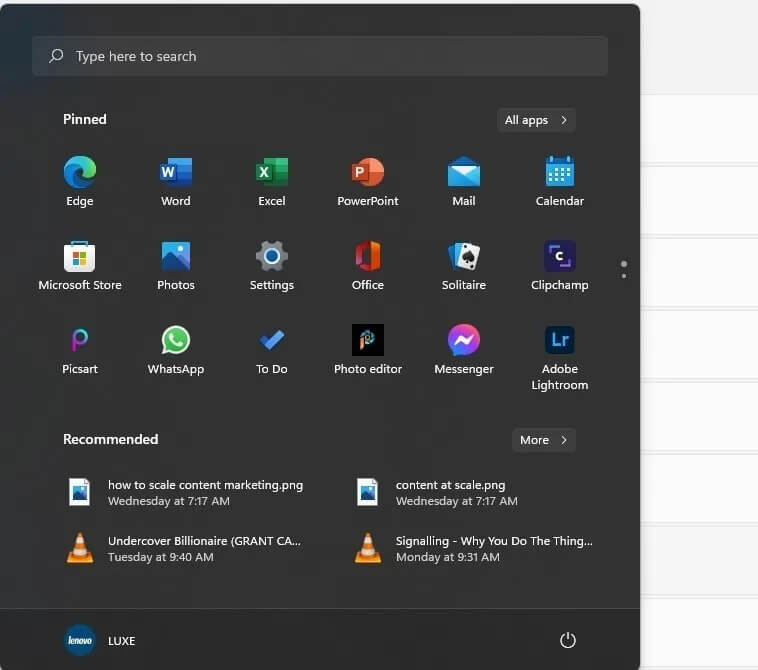Launch WhatsApp

[x=176, y=350]
